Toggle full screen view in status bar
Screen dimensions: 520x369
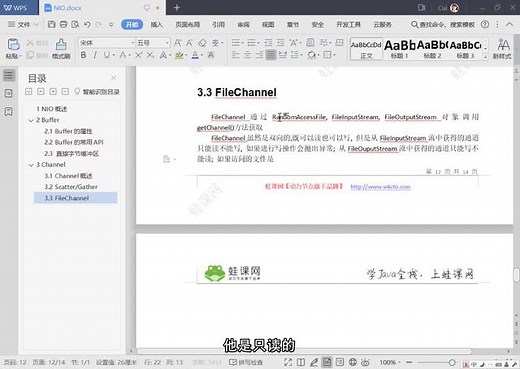point(288,362)
